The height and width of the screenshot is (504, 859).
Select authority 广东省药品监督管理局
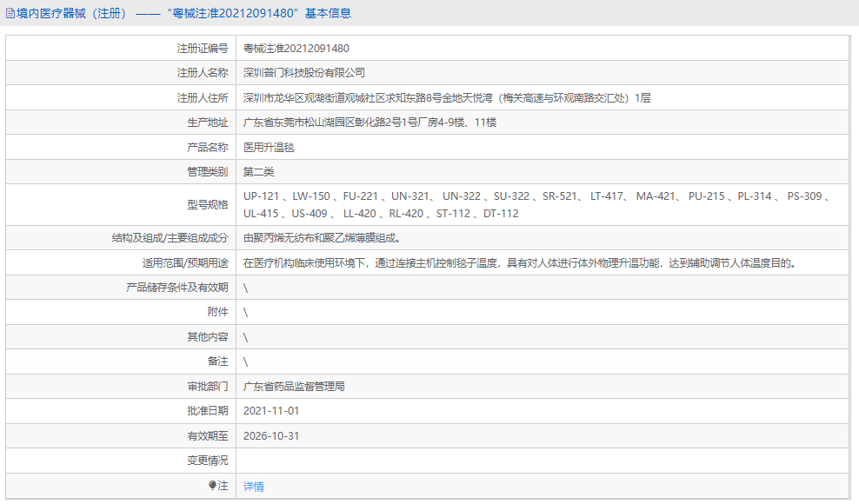pyautogui.click(x=294, y=386)
